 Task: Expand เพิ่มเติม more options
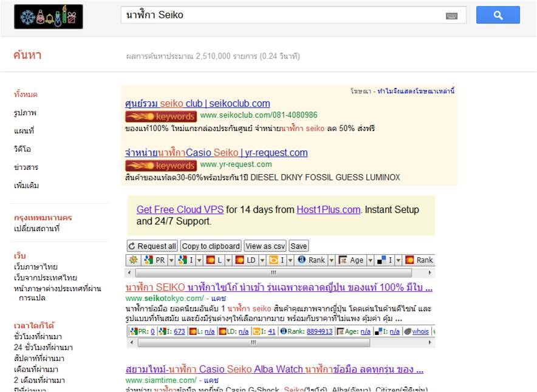[26, 186]
